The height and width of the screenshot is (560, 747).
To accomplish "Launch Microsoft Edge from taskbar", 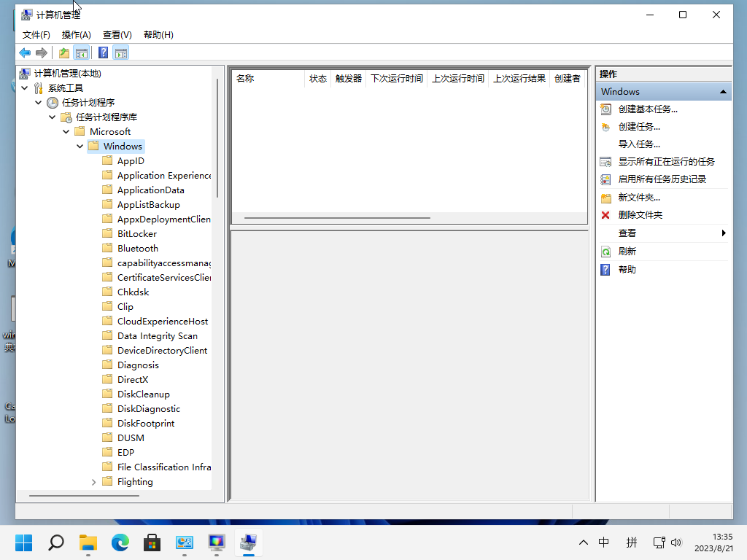I will tap(120, 542).
